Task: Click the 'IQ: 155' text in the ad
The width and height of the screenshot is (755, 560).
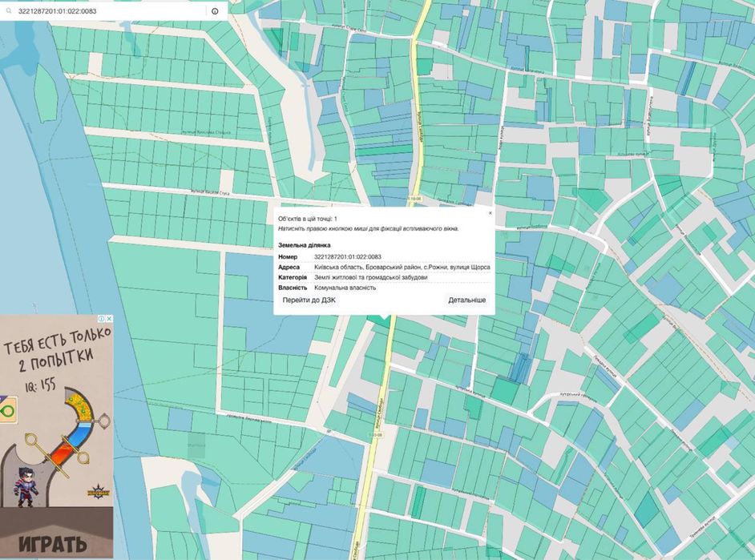Action: click(x=40, y=386)
